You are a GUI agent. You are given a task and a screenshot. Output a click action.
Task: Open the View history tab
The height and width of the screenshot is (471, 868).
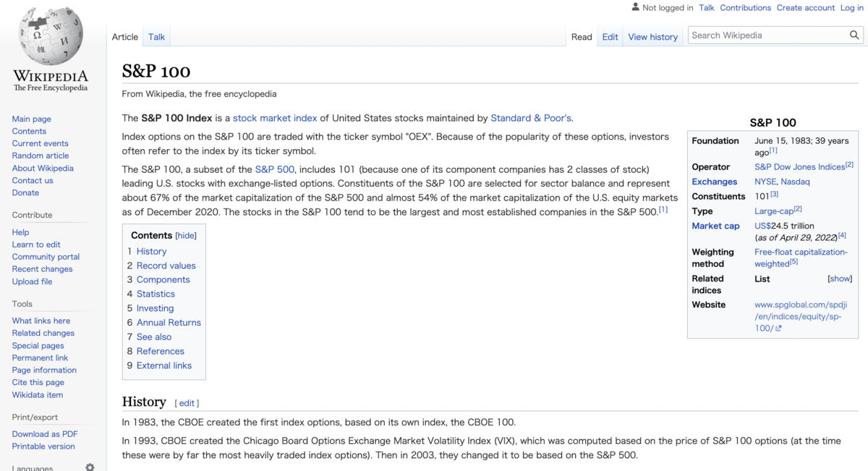(652, 37)
